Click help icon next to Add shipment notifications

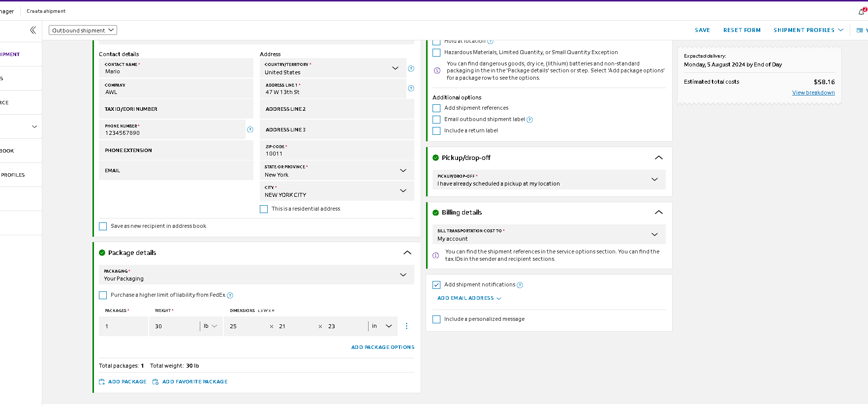click(520, 285)
